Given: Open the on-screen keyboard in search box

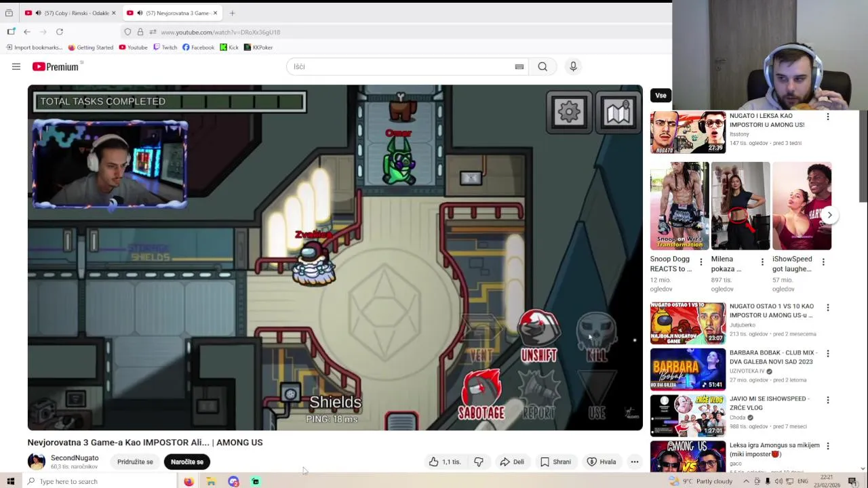Looking at the screenshot, I should 519,66.
